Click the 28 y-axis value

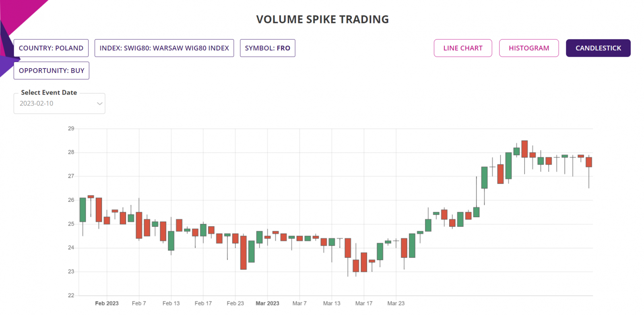[x=71, y=152]
